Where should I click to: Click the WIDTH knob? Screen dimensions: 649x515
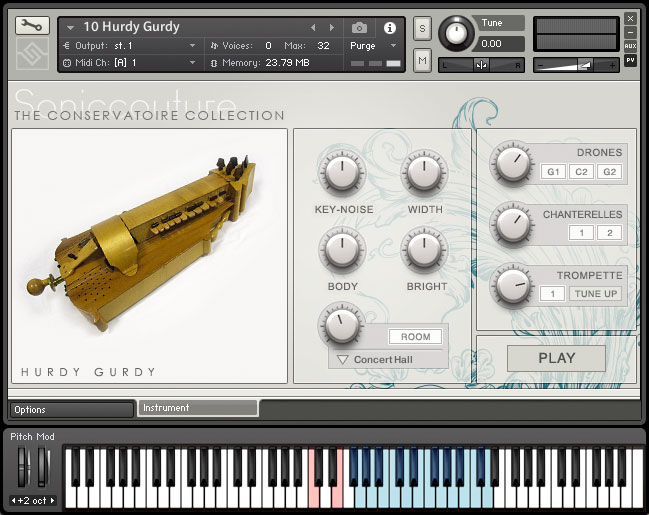coord(424,173)
